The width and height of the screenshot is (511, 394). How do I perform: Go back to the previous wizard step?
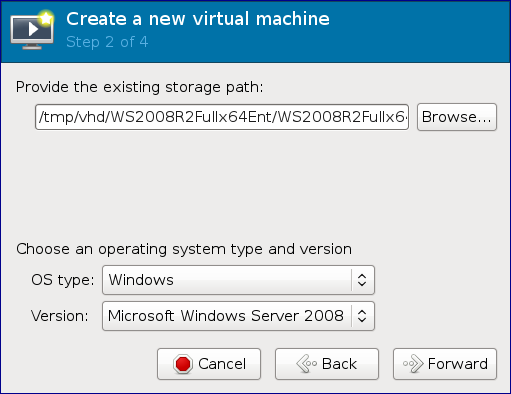[327, 364]
